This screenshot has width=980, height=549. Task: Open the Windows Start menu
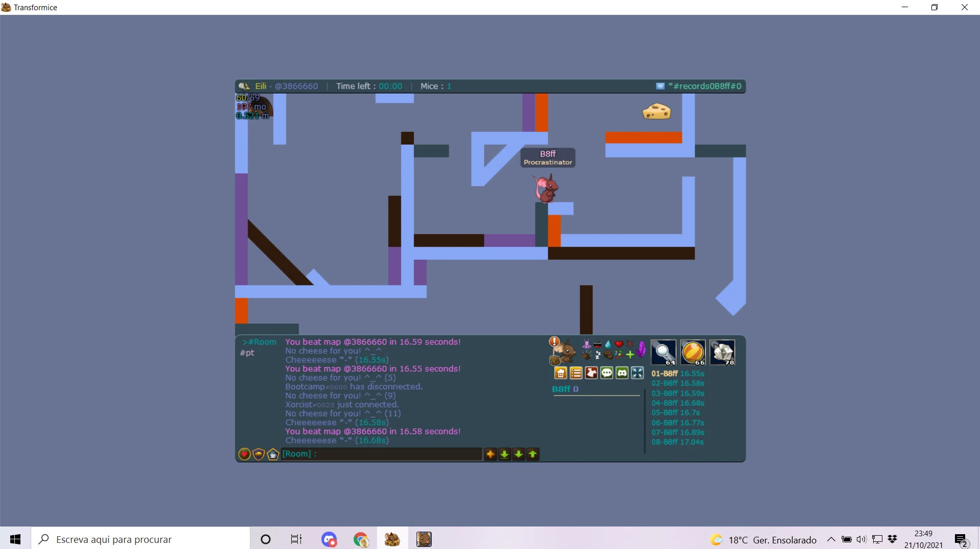(x=15, y=539)
